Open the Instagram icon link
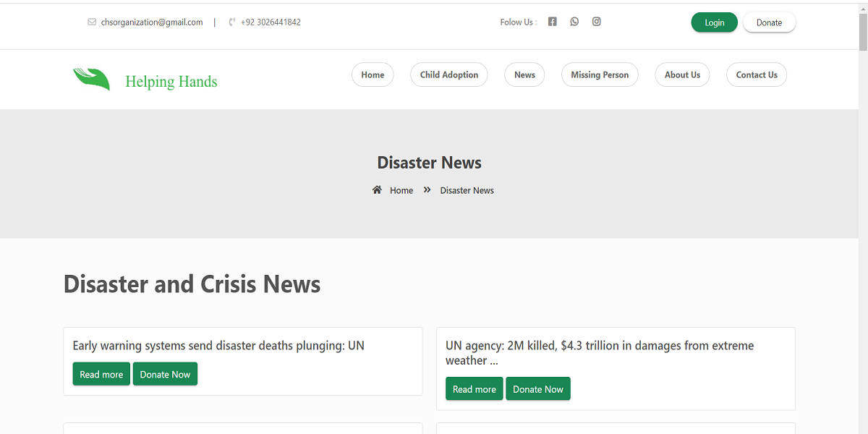Image resolution: width=868 pixels, height=434 pixels. (x=597, y=22)
